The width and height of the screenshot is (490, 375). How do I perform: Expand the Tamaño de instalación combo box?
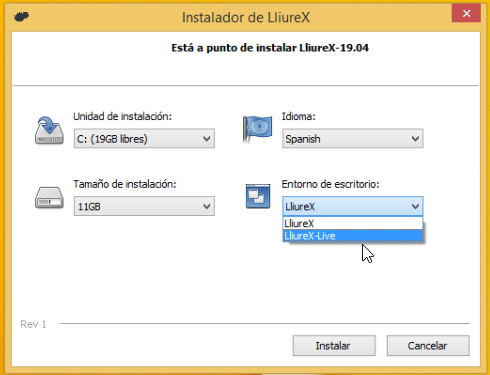(144, 206)
